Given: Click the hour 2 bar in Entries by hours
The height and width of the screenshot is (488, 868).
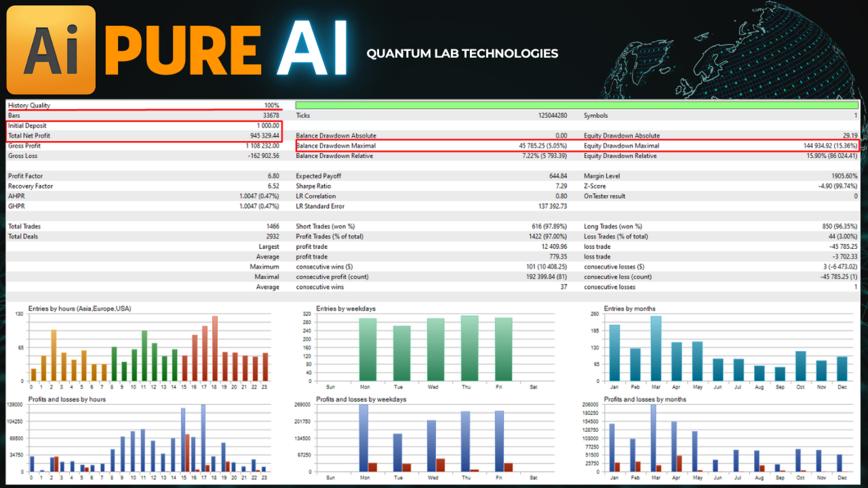Looking at the screenshot, I should point(54,355).
